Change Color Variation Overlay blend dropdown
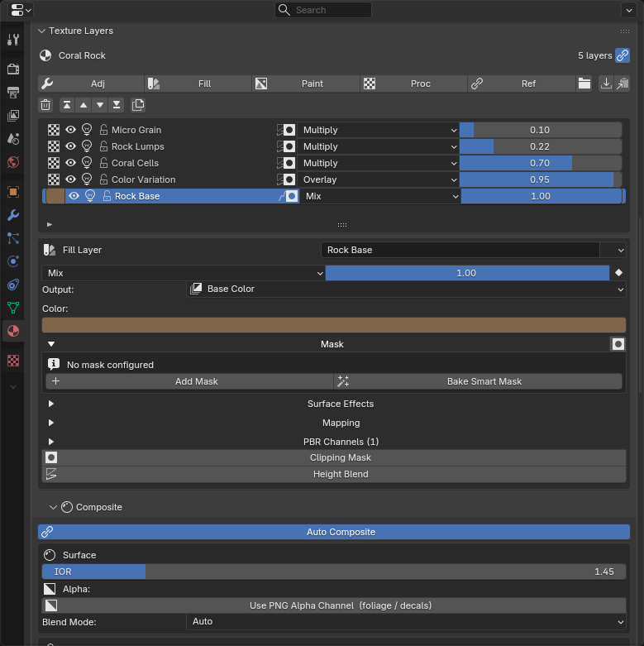 379,179
